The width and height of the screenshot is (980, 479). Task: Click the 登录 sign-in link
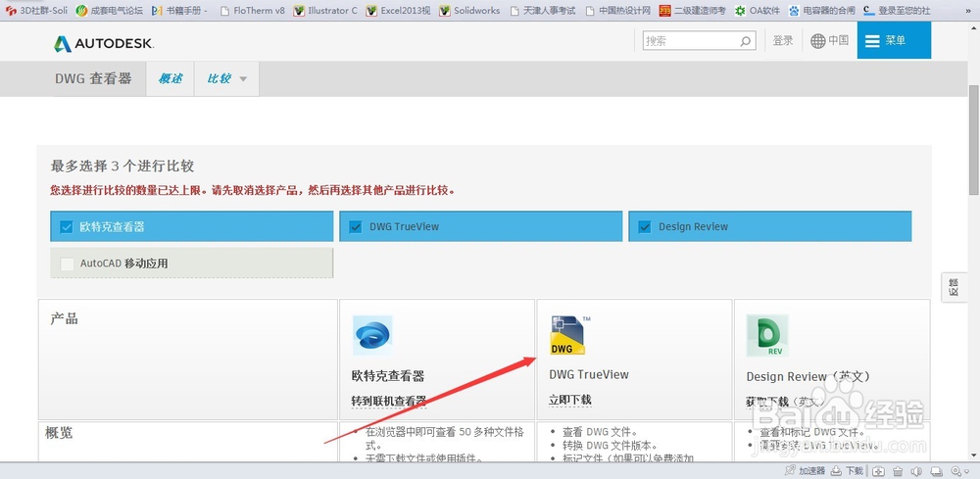coord(783,40)
